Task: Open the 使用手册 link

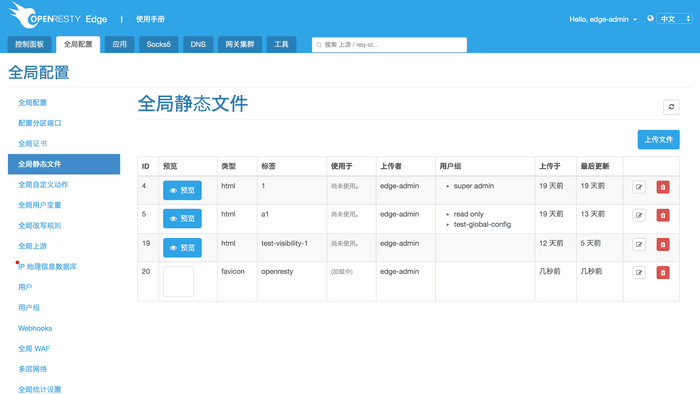Action: pos(150,19)
